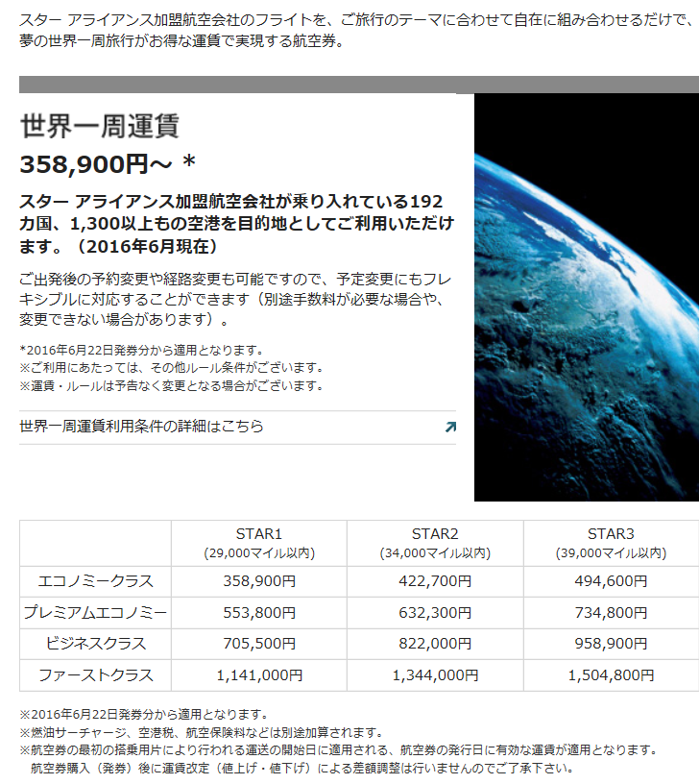Select the STAR1 column header
This screenshot has width=699, height=784.
point(259,544)
